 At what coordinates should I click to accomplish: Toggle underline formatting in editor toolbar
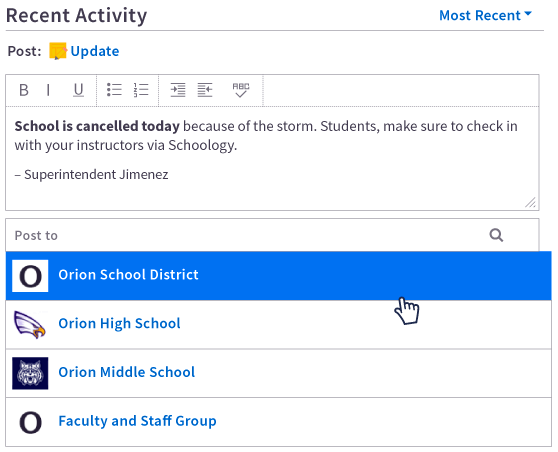tap(78, 90)
